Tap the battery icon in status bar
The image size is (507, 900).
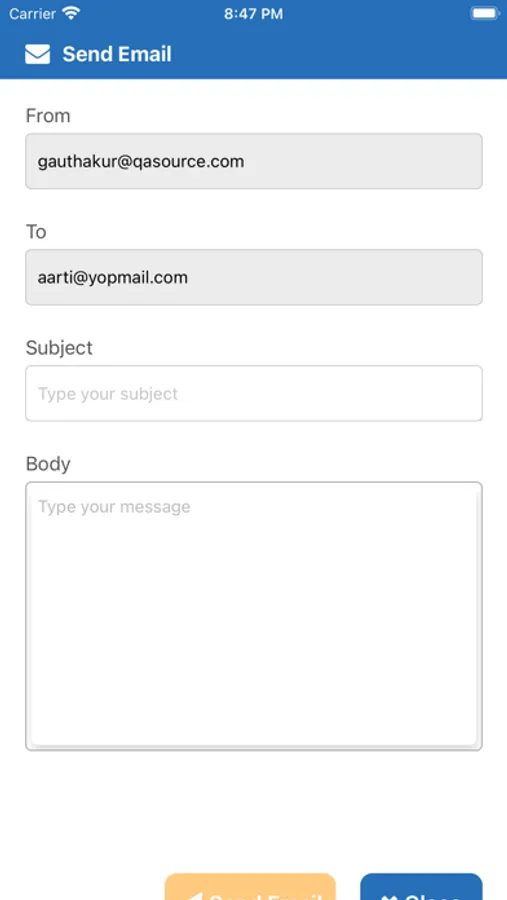coord(485,13)
